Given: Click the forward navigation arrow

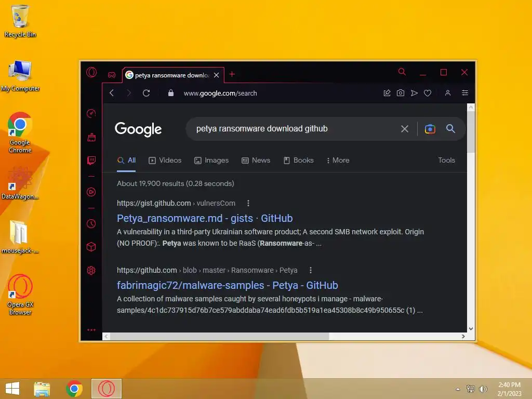Looking at the screenshot, I should pyautogui.click(x=129, y=93).
